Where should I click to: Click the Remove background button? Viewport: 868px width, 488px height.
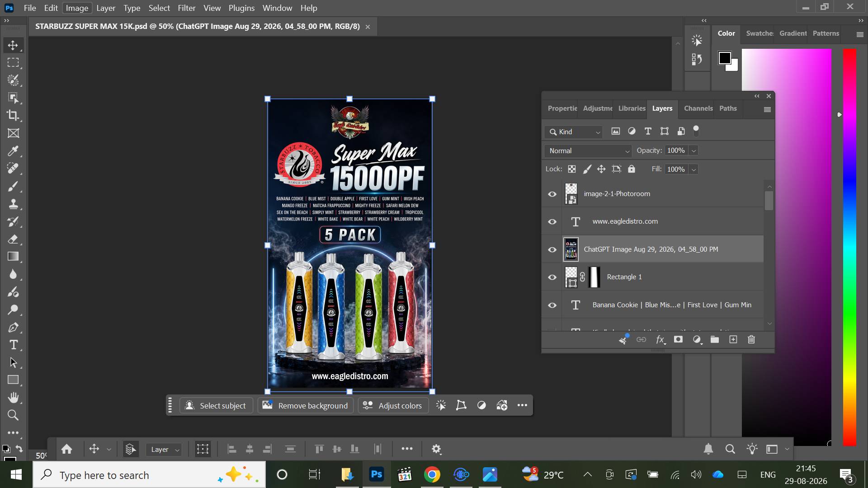click(x=306, y=405)
